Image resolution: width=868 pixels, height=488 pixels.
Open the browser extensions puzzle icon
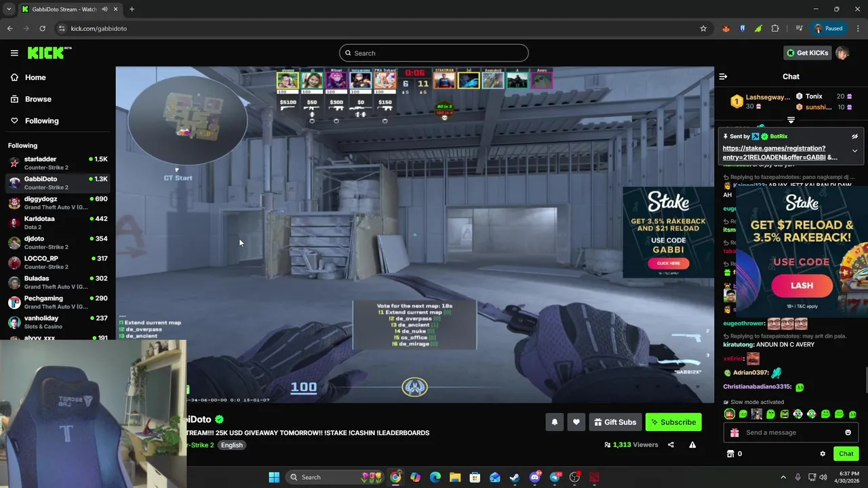tap(775, 28)
